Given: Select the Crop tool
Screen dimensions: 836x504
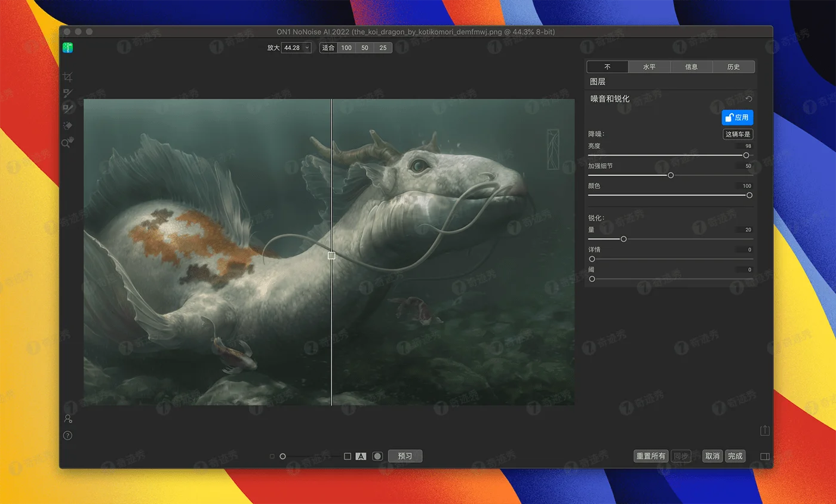Looking at the screenshot, I should (x=68, y=77).
